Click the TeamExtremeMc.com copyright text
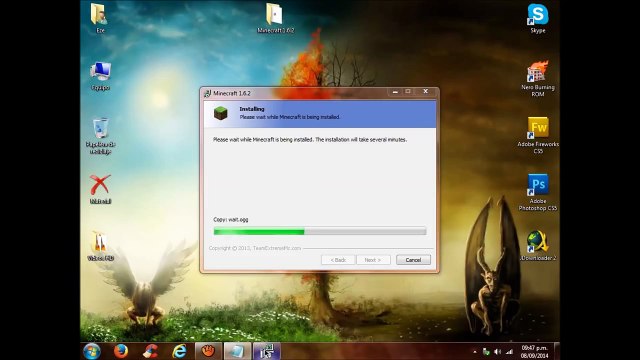The height and width of the screenshot is (360, 640). [255, 248]
